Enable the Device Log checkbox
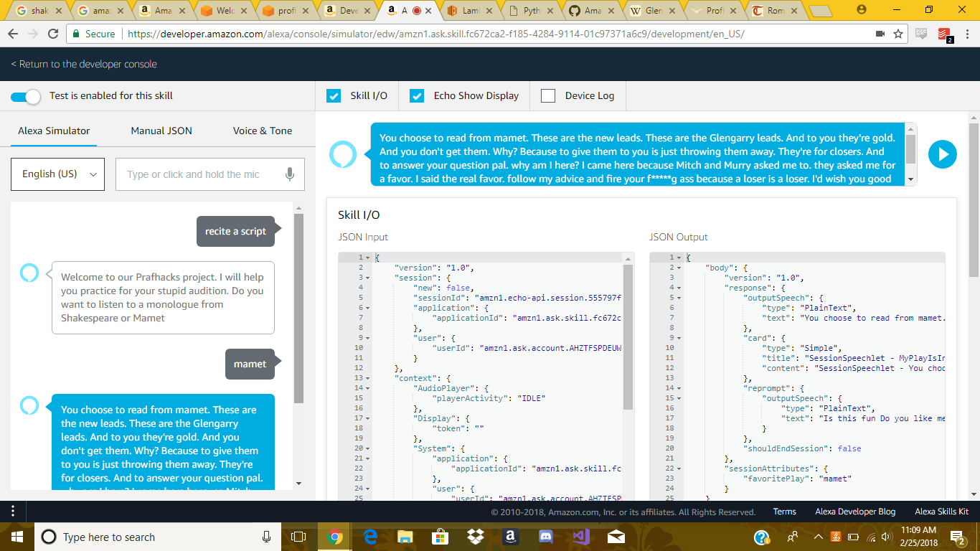 click(x=548, y=95)
